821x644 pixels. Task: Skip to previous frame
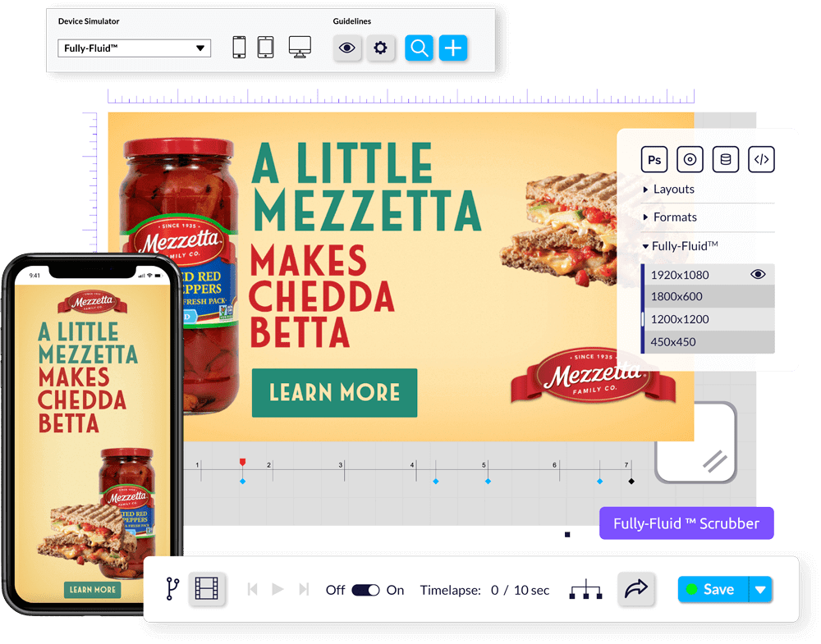[252, 590]
